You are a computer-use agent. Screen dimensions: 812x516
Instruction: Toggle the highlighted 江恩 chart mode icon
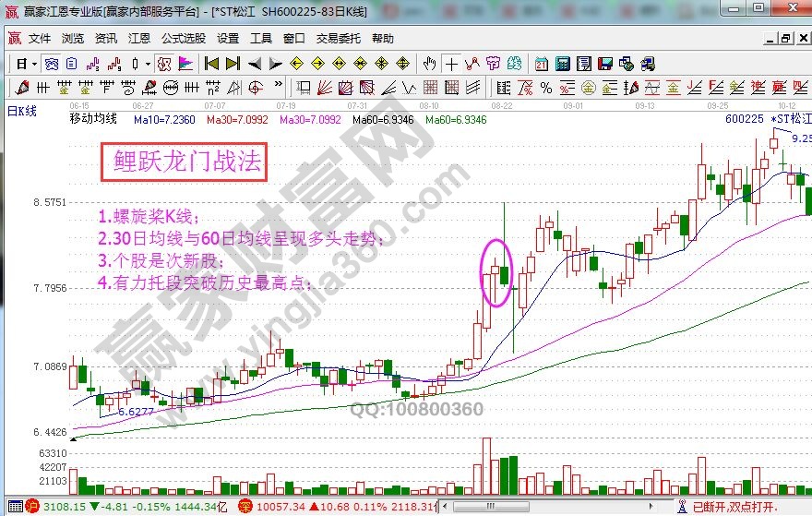[x=164, y=64]
